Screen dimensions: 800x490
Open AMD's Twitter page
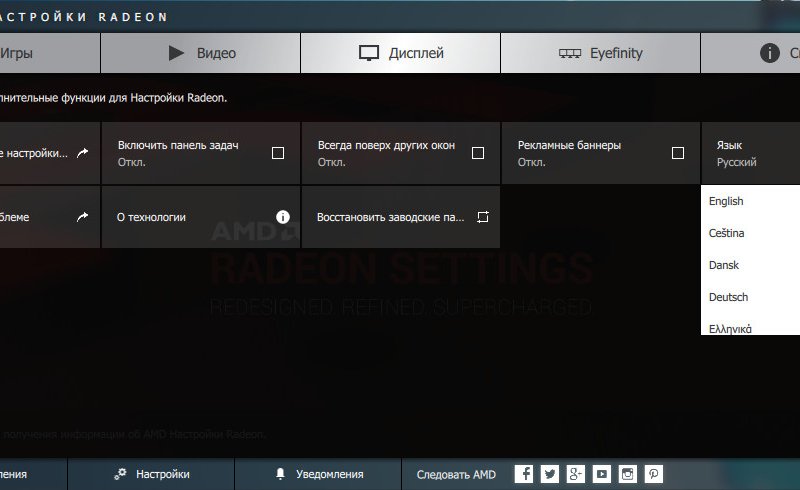pyautogui.click(x=549, y=474)
